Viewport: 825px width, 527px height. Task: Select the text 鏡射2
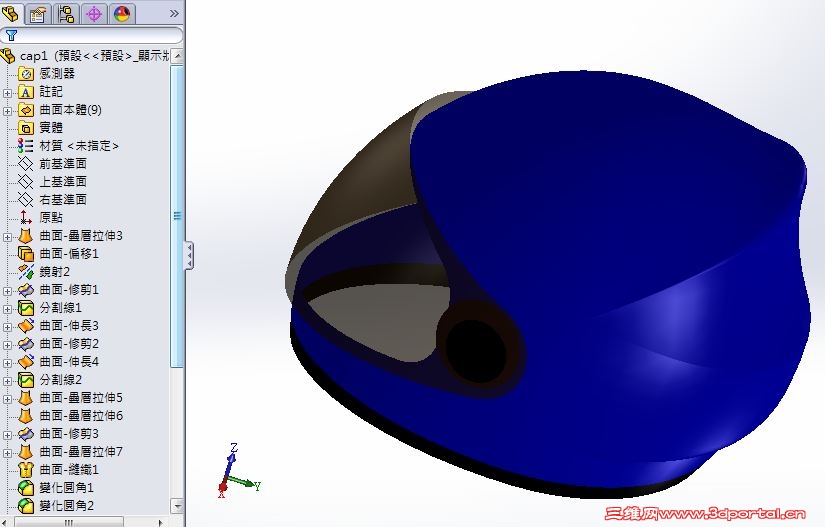[x=54, y=271]
